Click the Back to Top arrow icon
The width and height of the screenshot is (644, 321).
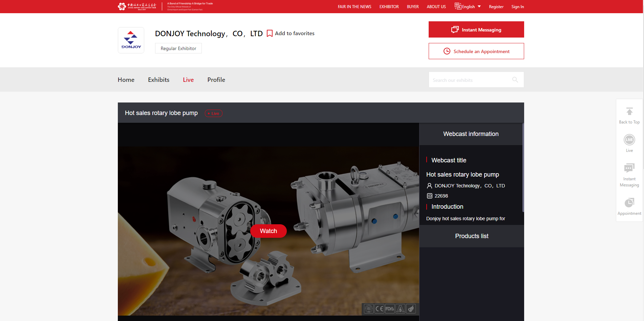629,112
